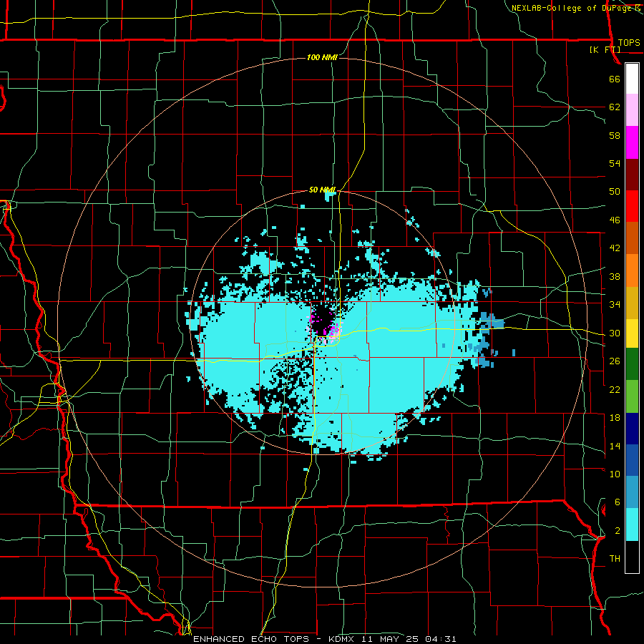Select the 14 legend value
The height and width of the screenshot is (644, 644).
tap(615, 446)
